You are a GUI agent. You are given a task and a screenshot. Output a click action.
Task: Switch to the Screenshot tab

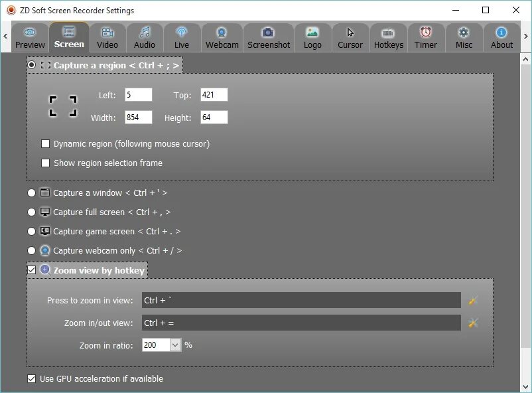[x=269, y=38]
